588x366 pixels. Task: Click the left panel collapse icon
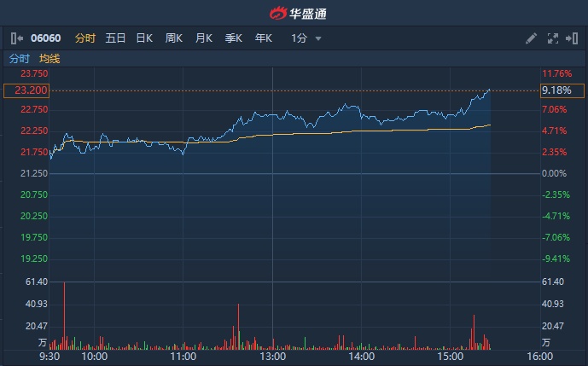pos(17,38)
